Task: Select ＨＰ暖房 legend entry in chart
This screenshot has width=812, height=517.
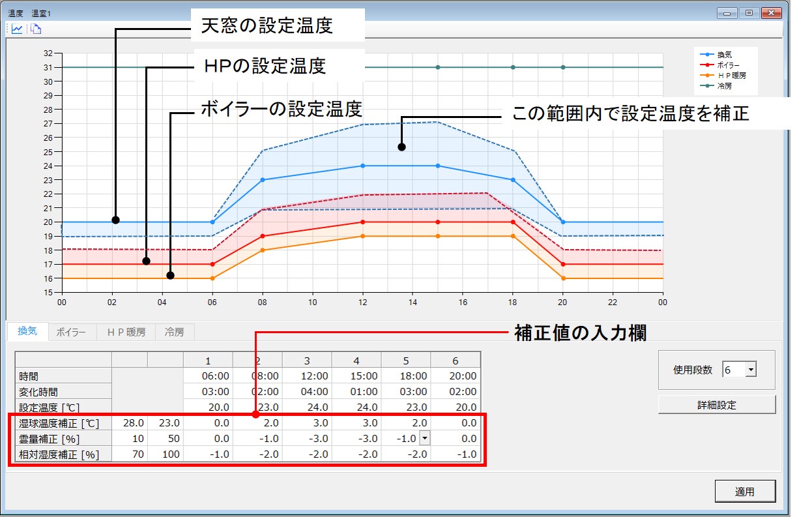Action: (x=725, y=75)
